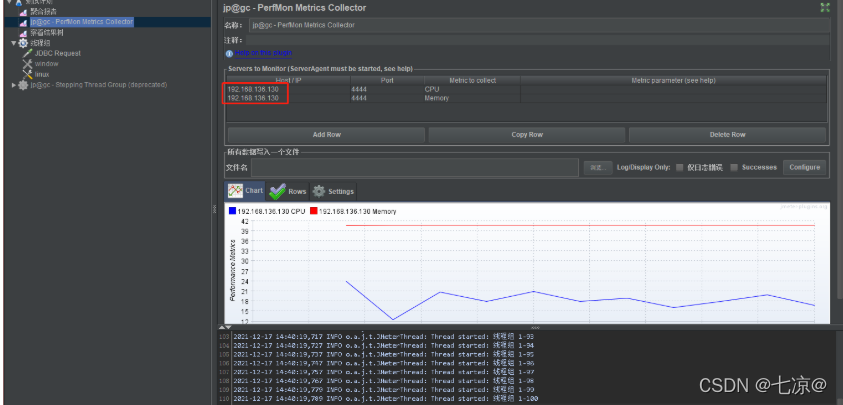Click the green expand-panel icon at top right
The height and width of the screenshot is (405, 843).
coord(825,8)
